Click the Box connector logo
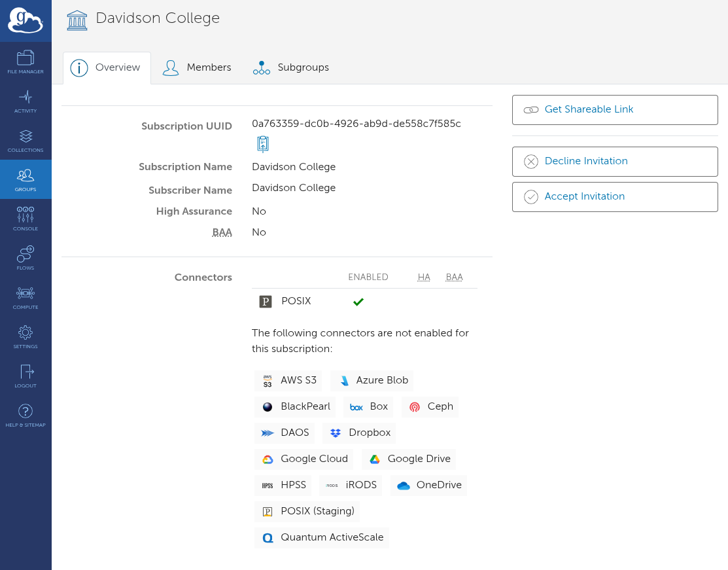The height and width of the screenshot is (570, 728). point(356,408)
